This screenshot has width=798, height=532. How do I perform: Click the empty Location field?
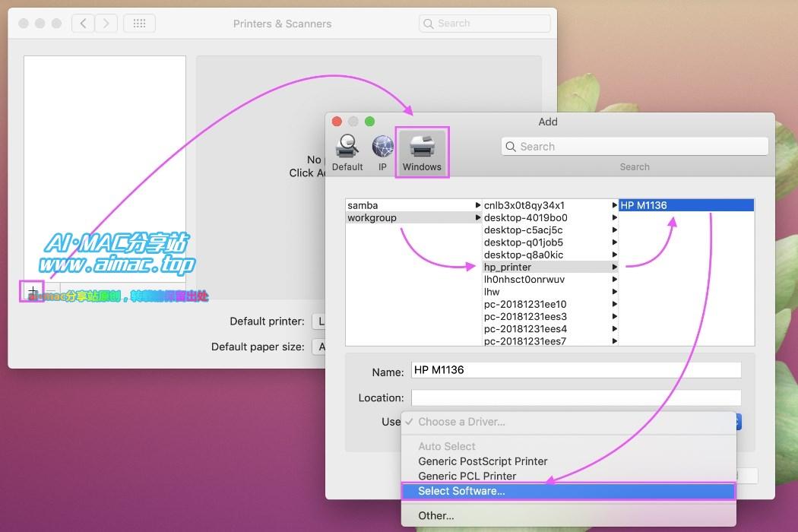pyautogui.click(x=576, y=397)
